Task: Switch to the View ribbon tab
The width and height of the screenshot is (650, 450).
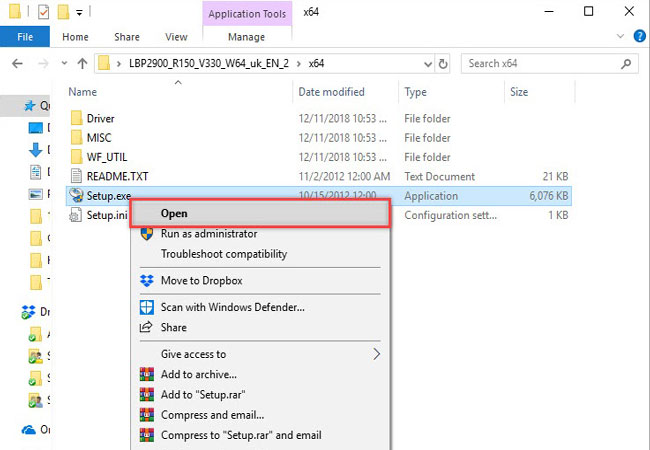Action: (176, 37)
